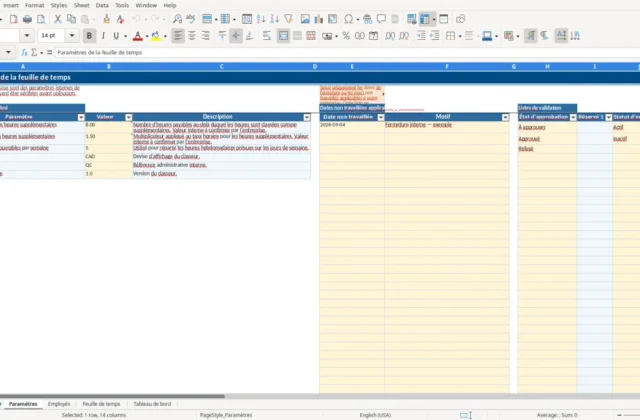Open Find & Replace from toolbar
This screenshot has width=640, height=420.
pos(177,19)
